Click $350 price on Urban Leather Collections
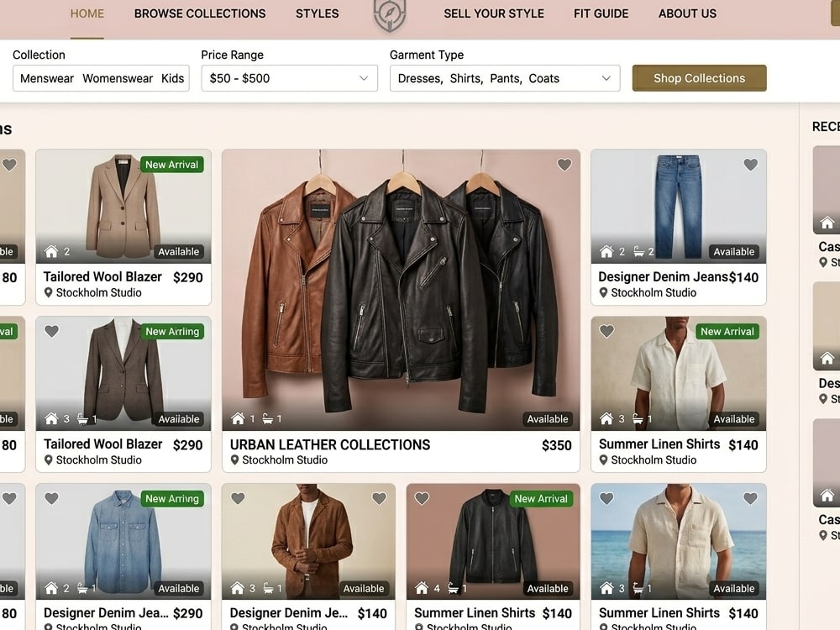 (557, 445)
